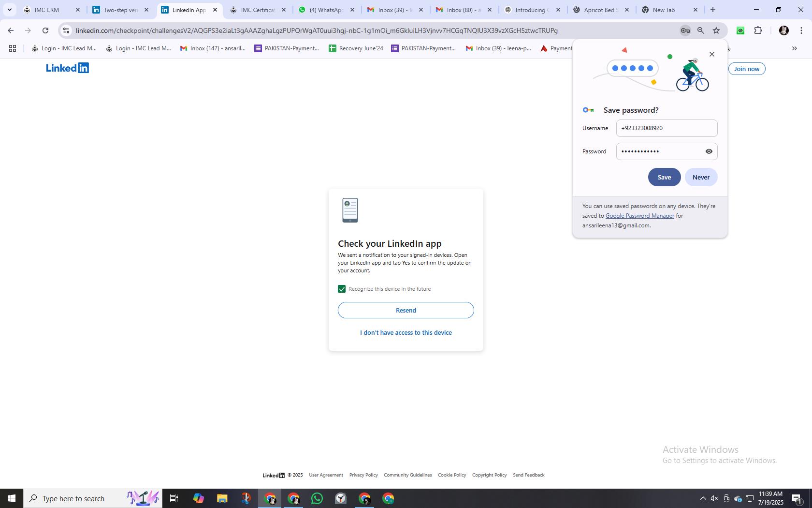Screen dimensions: 812x508
Task: Click the password key icon in address bar
Action: click(x=685, y=30)
